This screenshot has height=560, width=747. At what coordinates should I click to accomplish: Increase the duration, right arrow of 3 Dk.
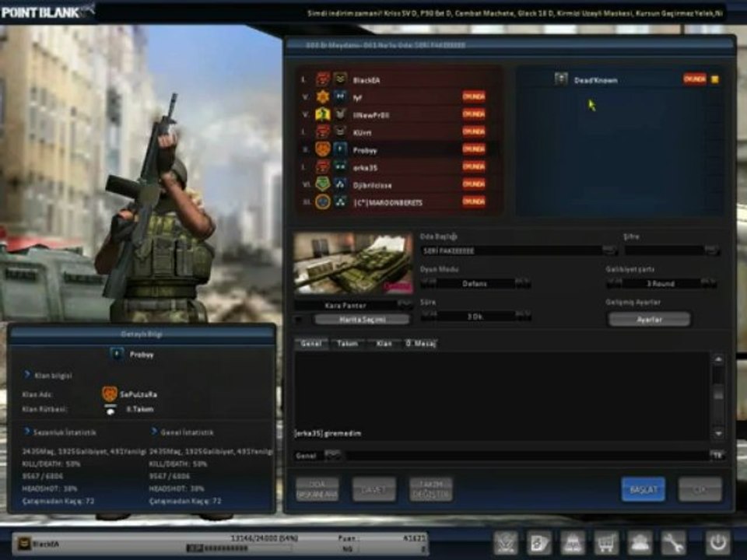522,315
